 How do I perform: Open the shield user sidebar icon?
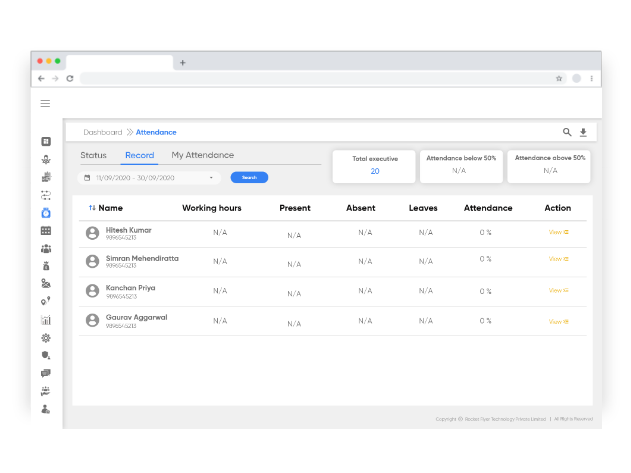(x=46, y=355)
